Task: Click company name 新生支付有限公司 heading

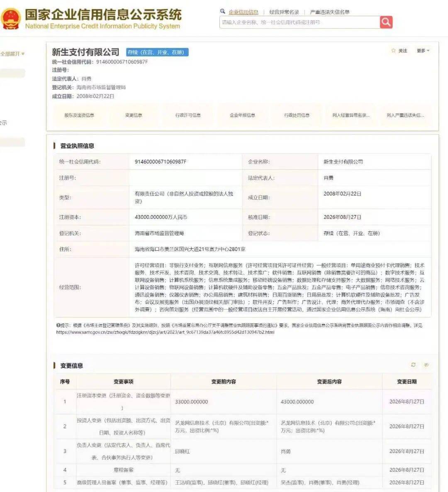Action: pos(85,52)
